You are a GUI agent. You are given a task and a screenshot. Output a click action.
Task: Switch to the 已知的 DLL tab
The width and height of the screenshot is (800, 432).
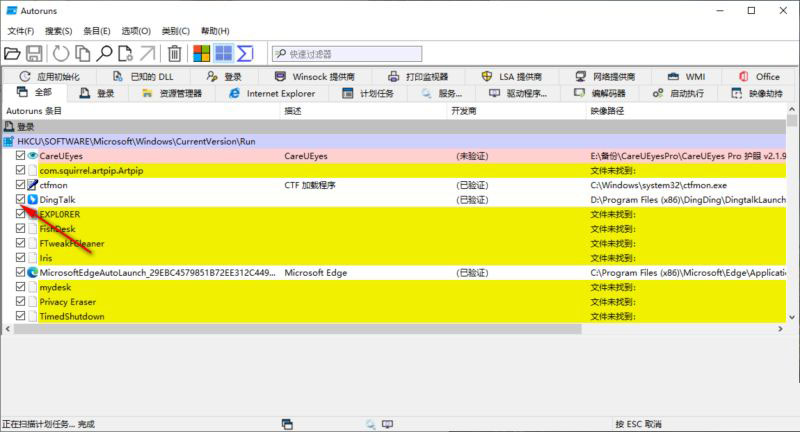(x=143, y=77)
